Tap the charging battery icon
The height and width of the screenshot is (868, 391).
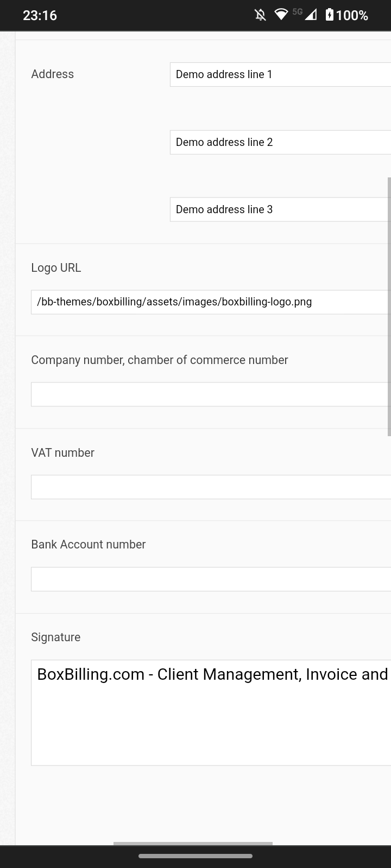point(329,15)
